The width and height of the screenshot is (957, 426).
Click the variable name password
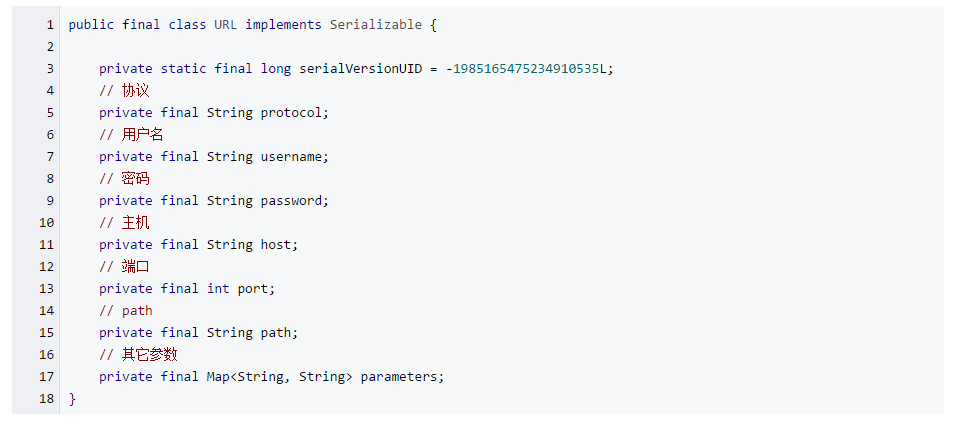[x=292, y=201]
